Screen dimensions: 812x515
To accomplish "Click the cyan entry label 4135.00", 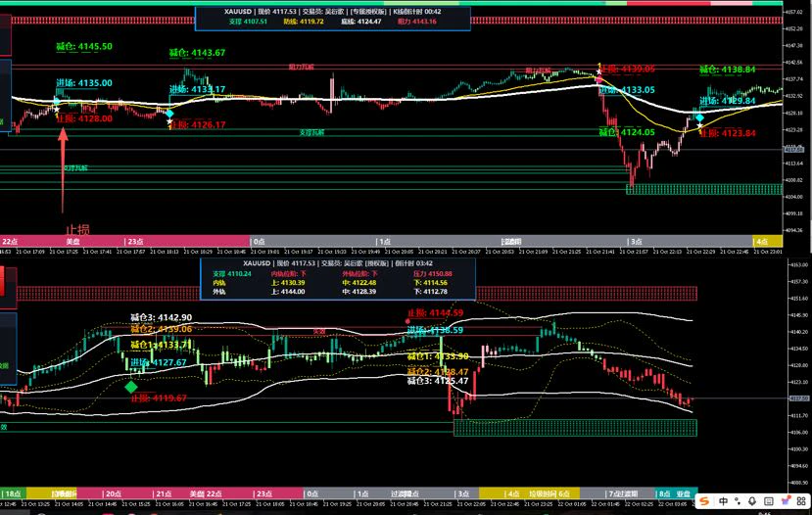I will pyautogui.click(x=84, y=83).
